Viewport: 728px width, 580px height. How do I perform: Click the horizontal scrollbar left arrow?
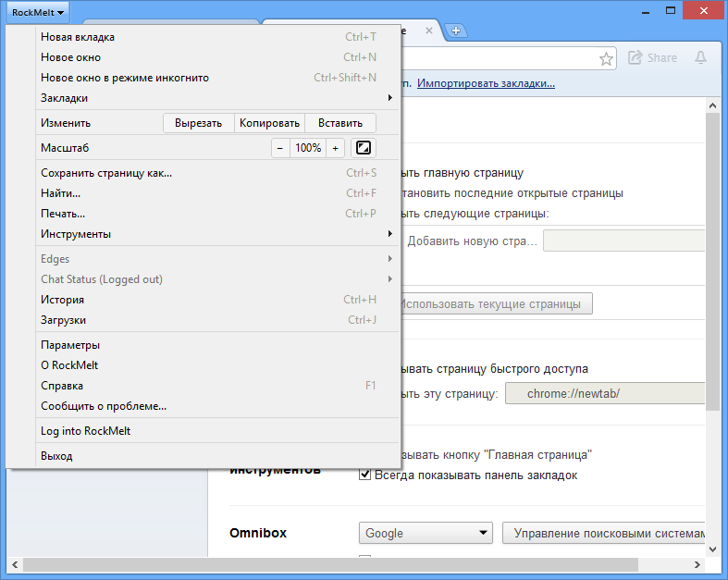click(15, 564)
